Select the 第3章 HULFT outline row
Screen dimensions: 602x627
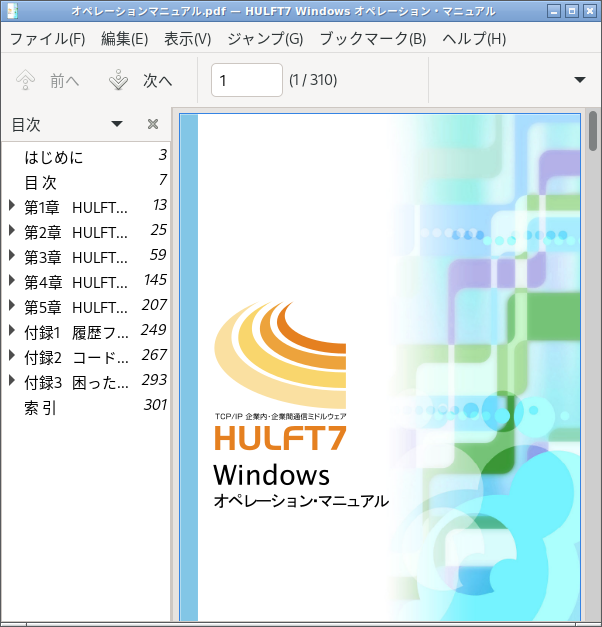coord(86,256)
